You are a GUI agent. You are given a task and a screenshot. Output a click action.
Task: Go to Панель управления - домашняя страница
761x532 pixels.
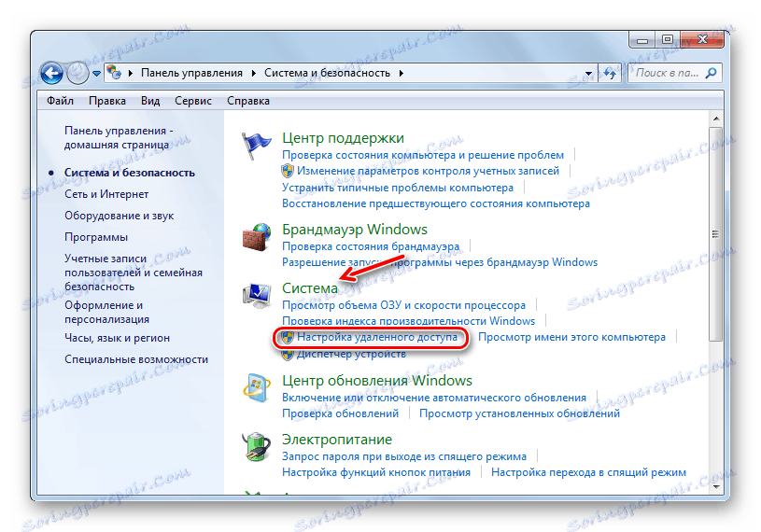click(119, 138)
